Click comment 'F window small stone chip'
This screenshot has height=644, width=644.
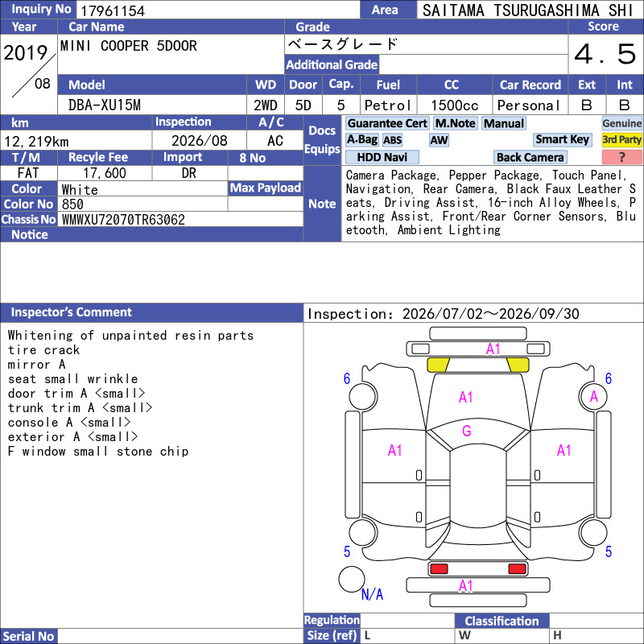[98, 452]
